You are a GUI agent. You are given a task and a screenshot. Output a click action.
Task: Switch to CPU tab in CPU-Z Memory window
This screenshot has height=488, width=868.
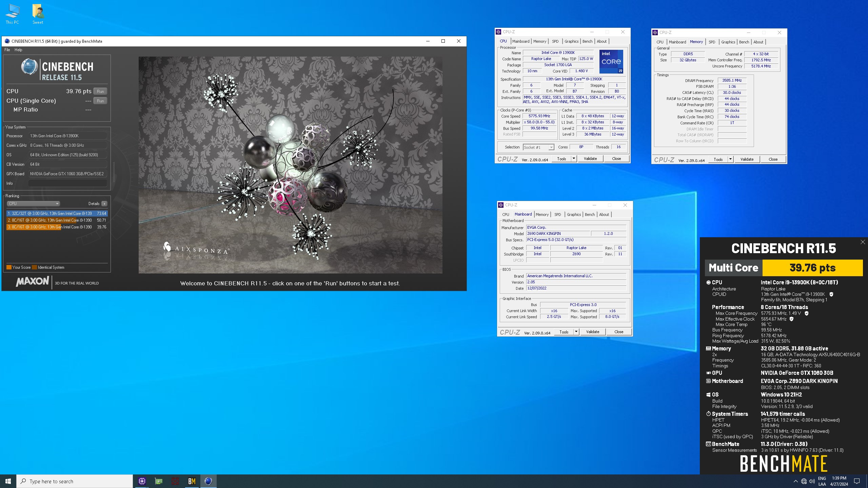coord(660,42)
